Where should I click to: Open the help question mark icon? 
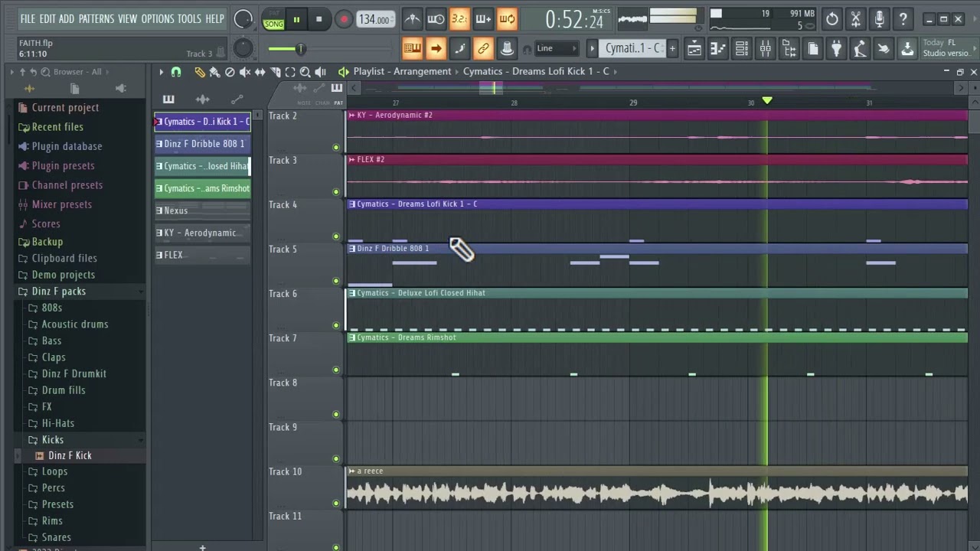point(903,18)
